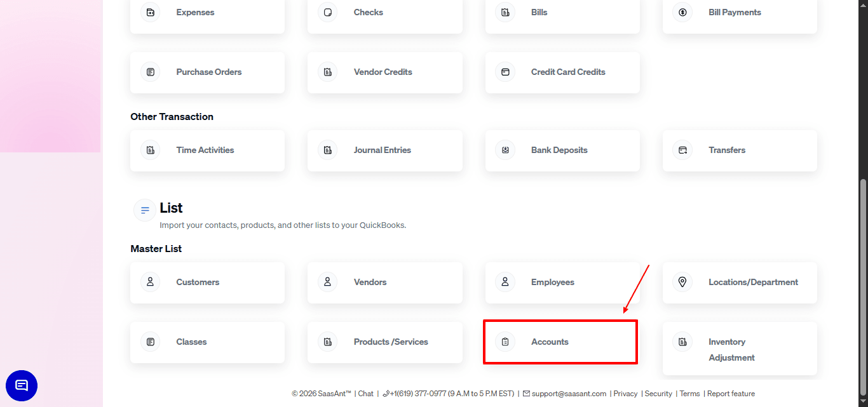Click the Expenses card icon
868x407 pixels.
(x=150, y=11)
